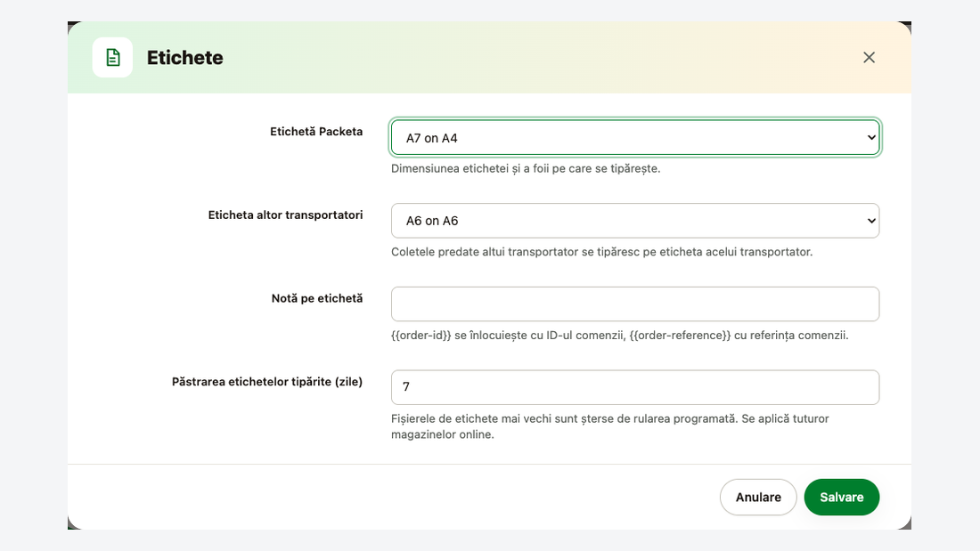The image size is (980, 551).
Task: Expand the Eticheta altor transportatori dropdown
Action: (635, 221)
